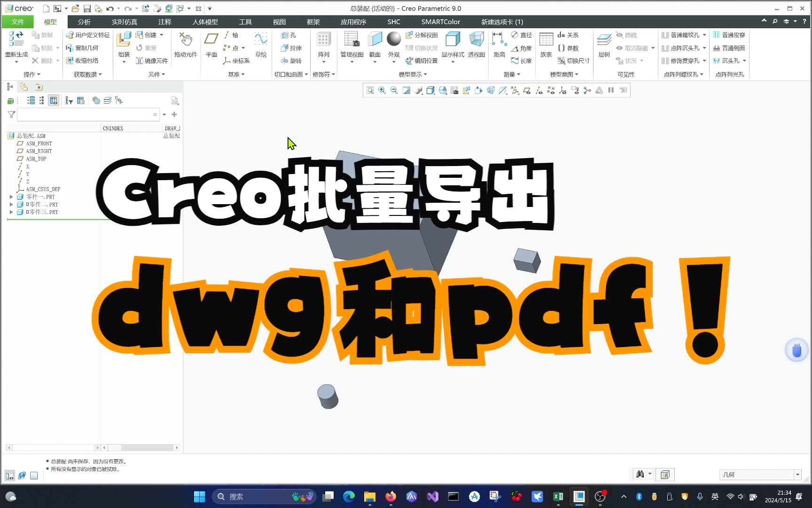
Task: Expand the 零件二.PRT tree node
Action: pos(11,205)
